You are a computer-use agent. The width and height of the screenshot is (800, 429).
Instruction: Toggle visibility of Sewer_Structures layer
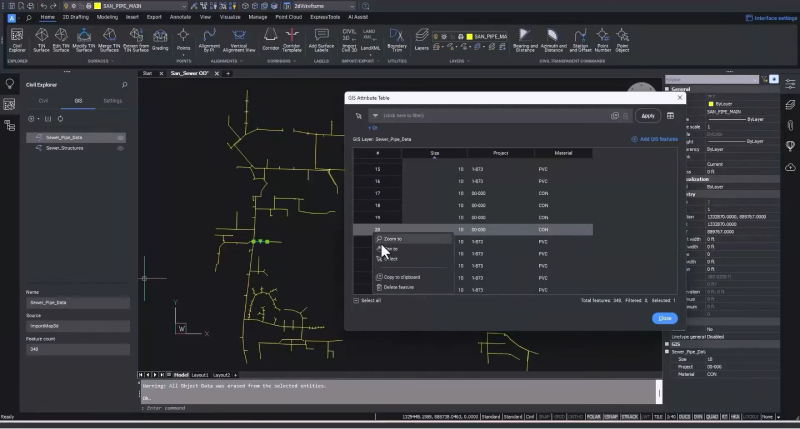[120, 148]
